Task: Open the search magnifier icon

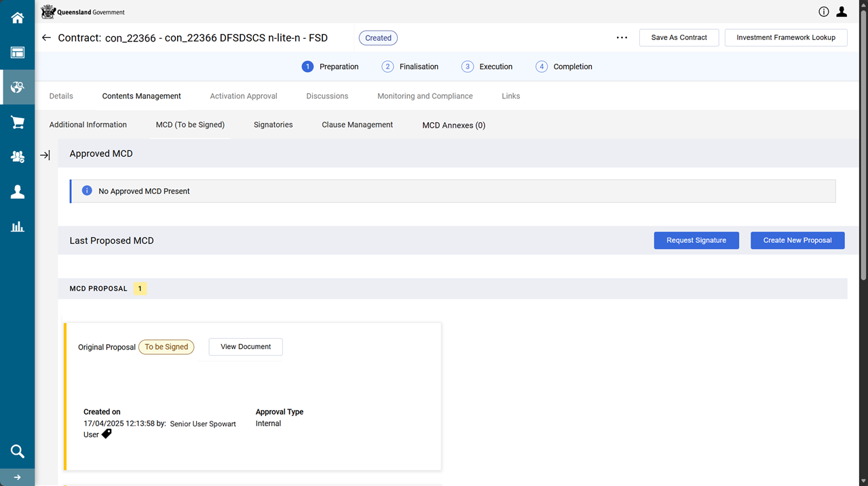Action: pyautogui.click(x=18, y=451)
